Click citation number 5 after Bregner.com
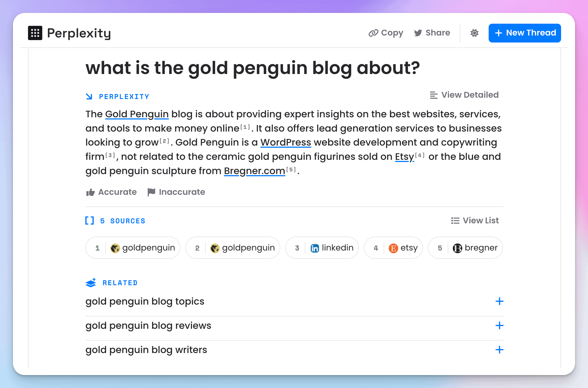Image resolution: width=588 pixels, height=388 pixels. pos(291,170)
